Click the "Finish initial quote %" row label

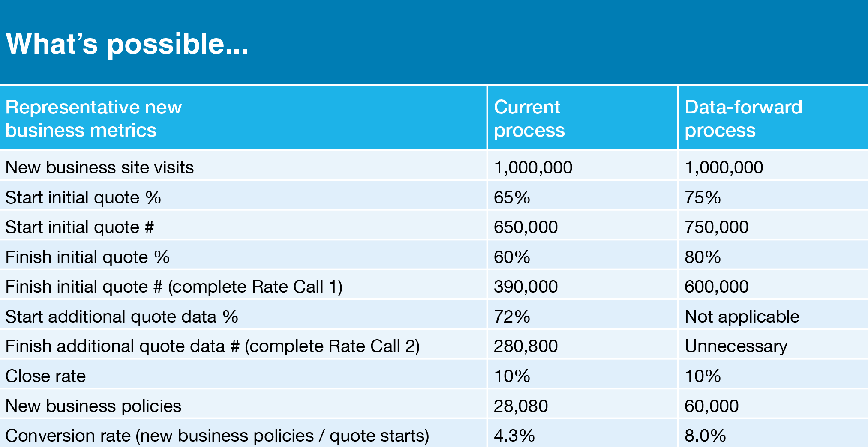pyautogui.click(x=87, y=257)
